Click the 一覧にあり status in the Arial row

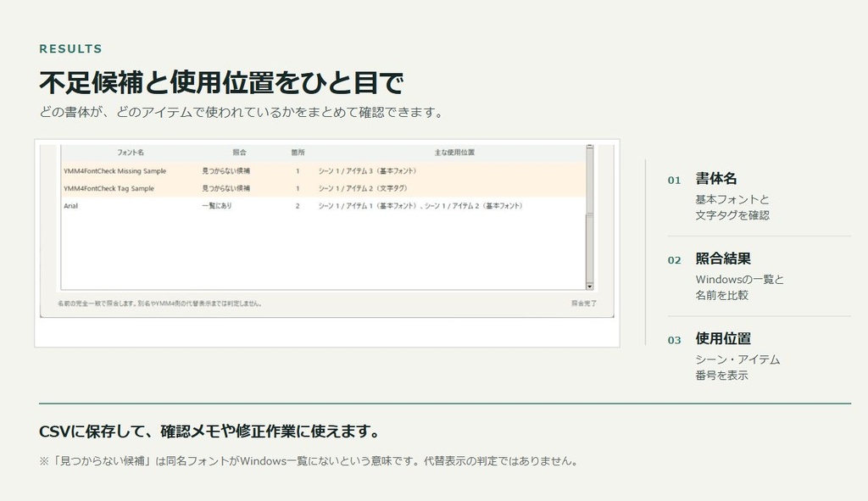[x=217, y=206]
